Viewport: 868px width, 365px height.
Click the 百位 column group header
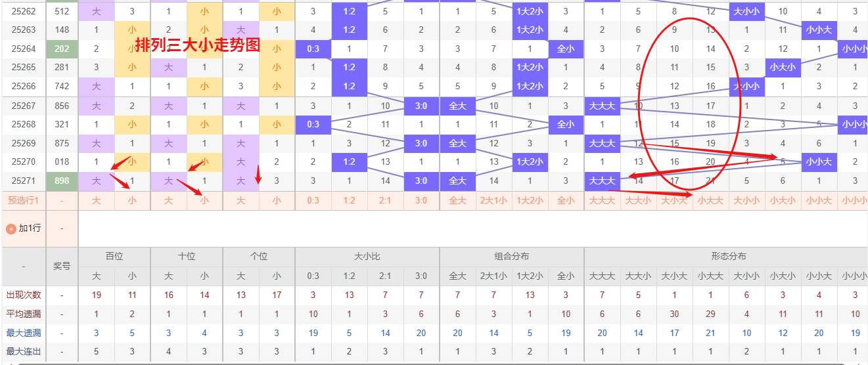pos(114,257)
